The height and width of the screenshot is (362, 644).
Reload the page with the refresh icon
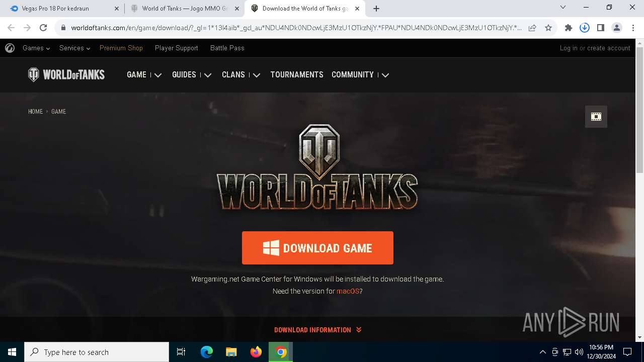coord(43,28)
